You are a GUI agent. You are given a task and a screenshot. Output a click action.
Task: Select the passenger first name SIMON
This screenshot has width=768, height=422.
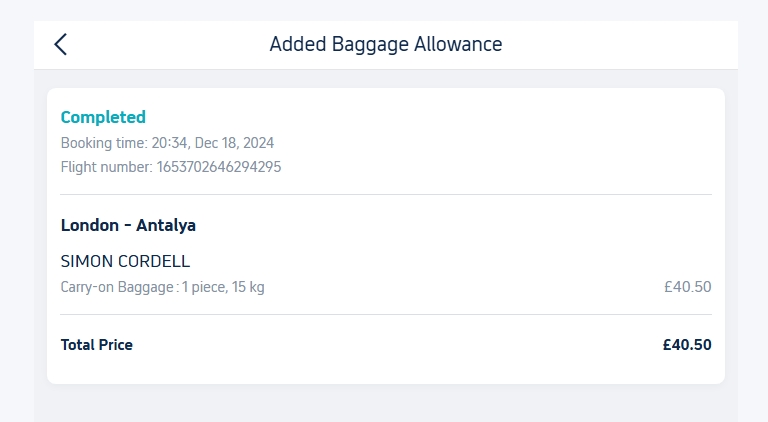[87, 261]
